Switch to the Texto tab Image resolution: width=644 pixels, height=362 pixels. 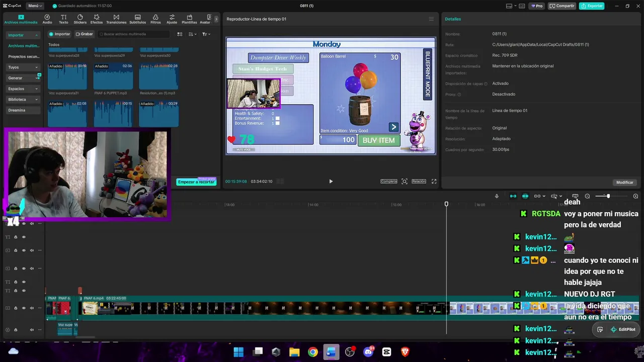click(x=63, y=19)
